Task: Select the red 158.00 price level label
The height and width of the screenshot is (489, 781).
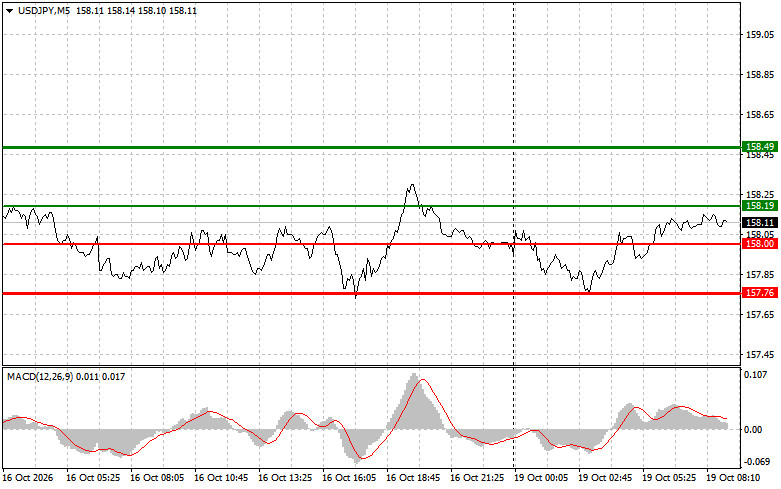Action: coord(760,244)
